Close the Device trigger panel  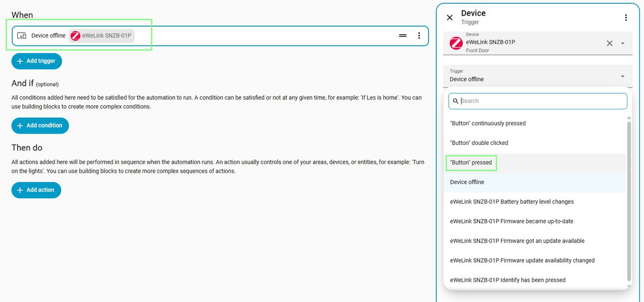450,18
